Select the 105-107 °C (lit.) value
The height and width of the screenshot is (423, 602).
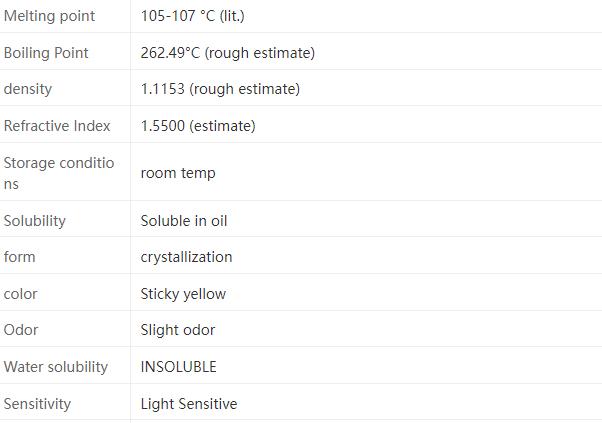click(x=192, y=16)
